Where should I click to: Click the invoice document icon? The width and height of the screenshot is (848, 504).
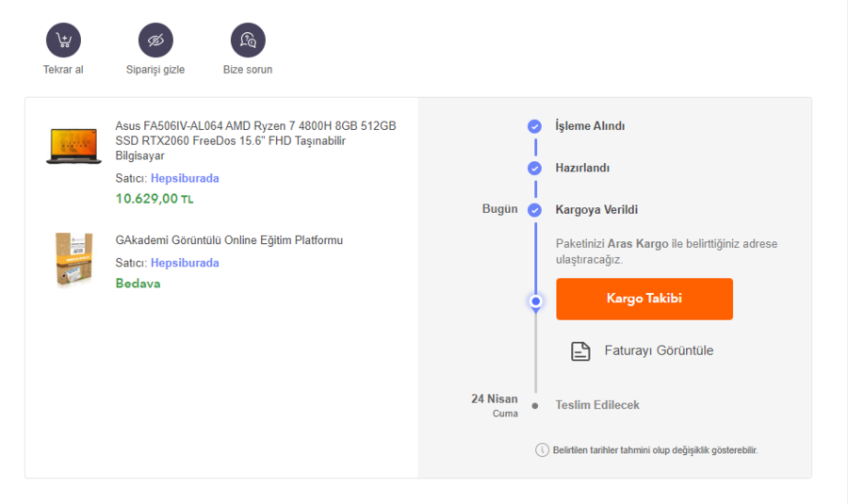click(x=580, y=351)
